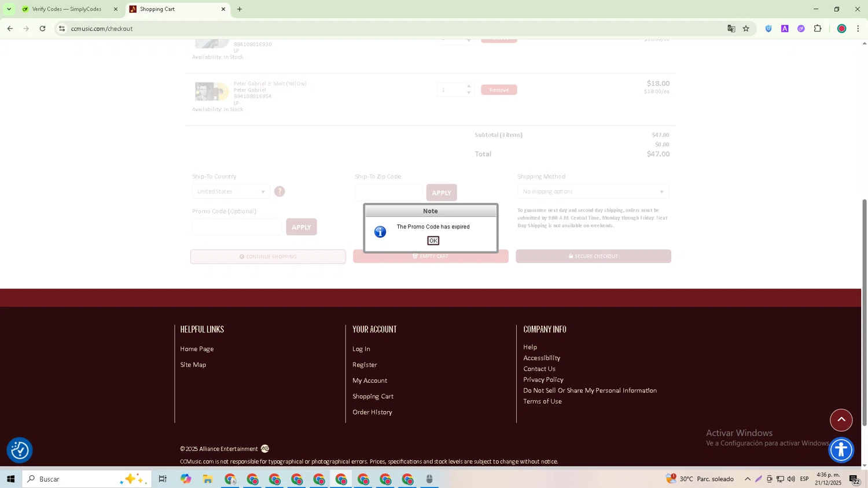Screen dimensions: 868x488
Task: Open the Privacy Policy link
Action: pyautogui.click(x=543, y=379)
